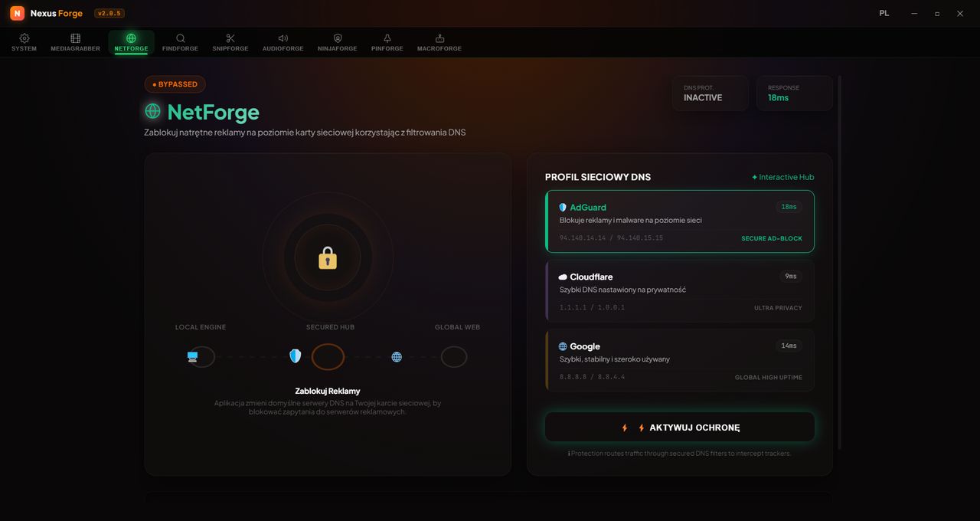The width and height of the screenshot is (980, 521).
Task: Click the AdGuard shield icon
Action: (x=563, y=208)
